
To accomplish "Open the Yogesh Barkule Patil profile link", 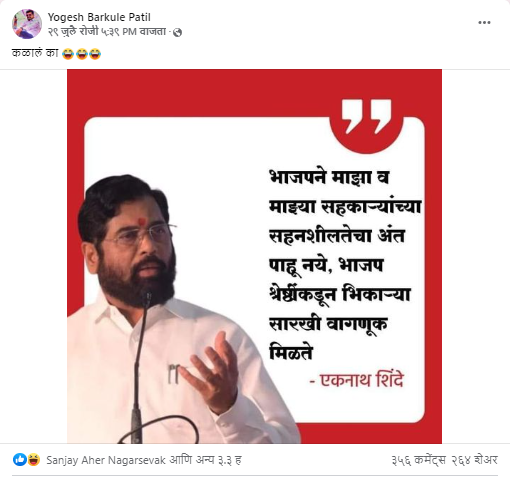I will 99,17.
